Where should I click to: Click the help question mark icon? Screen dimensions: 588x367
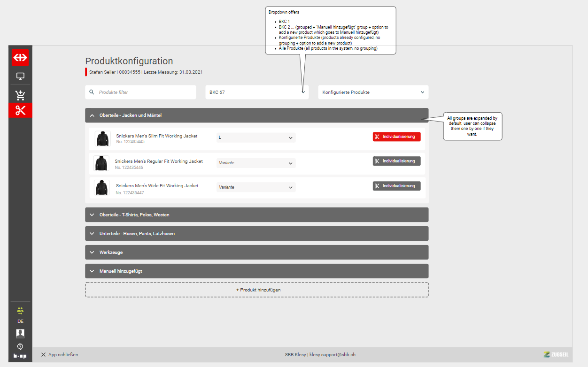tap(20, 346)
